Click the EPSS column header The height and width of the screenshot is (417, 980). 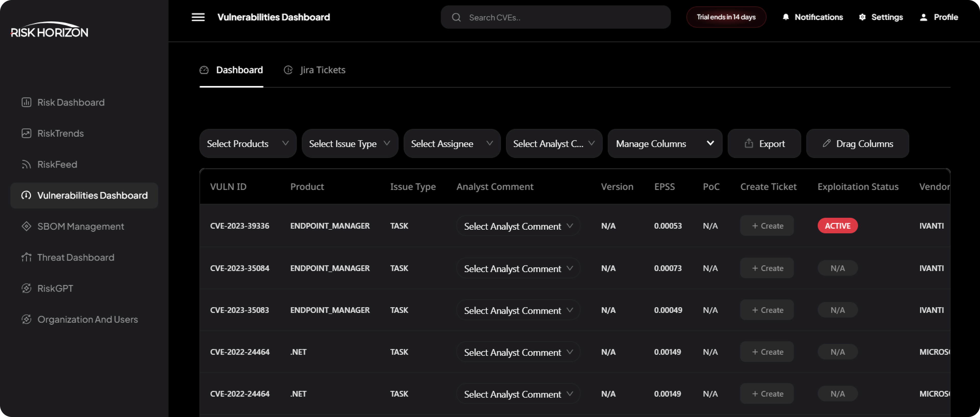pos(664,187)
